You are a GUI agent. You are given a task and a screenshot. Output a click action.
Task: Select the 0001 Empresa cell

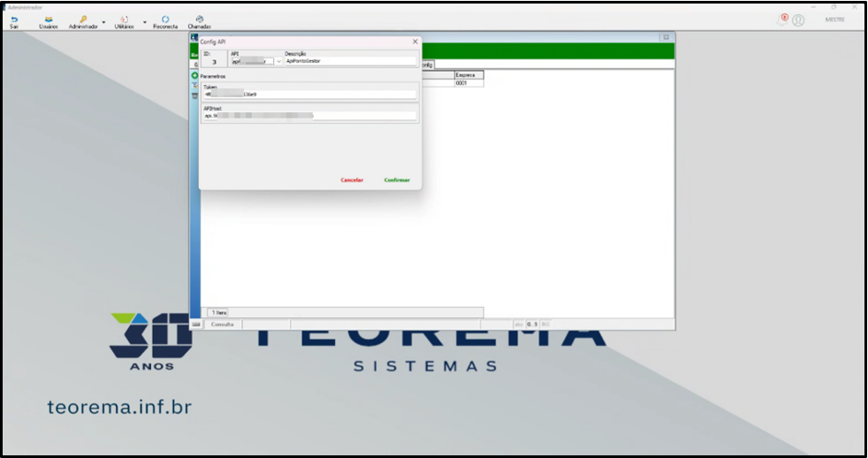(468, 83)
